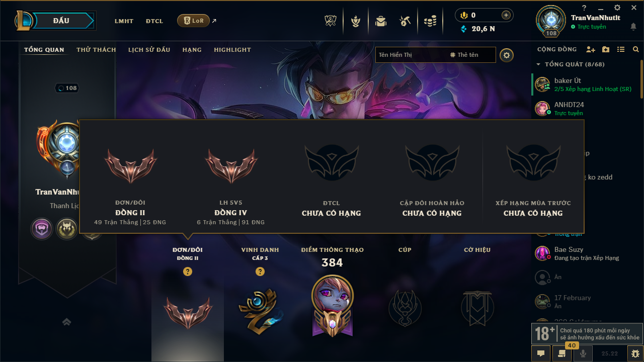Switch to the LỊCH SỬ ĐẤU tab
Image resolution: width=644 pixels, height=362 pixels.
point(149,50)
